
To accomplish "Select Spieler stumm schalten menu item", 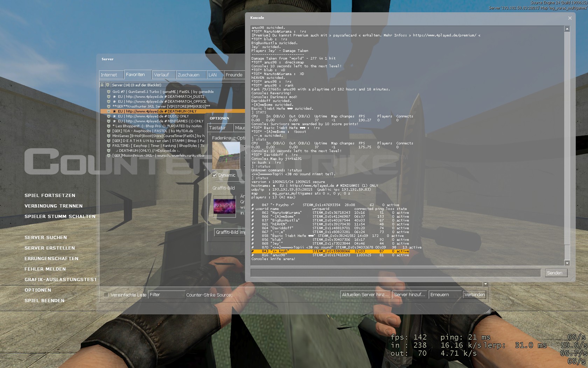I will [60, 217].
